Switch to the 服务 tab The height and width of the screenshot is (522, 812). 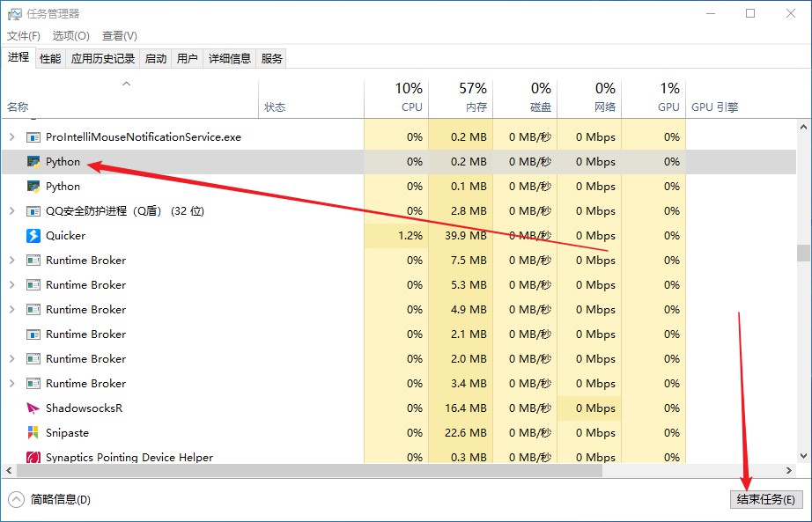click(271, 58)
